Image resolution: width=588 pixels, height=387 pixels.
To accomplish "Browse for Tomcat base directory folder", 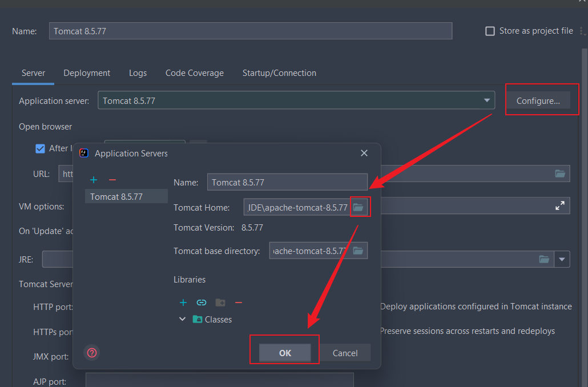I will click(x=358, y=251).
